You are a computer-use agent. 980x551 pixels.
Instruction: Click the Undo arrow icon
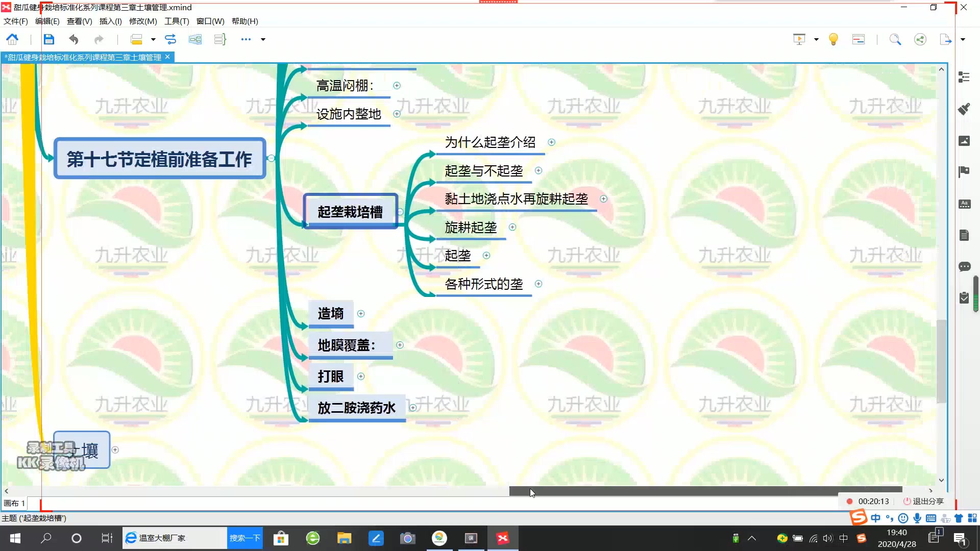(x=74, y=39)
